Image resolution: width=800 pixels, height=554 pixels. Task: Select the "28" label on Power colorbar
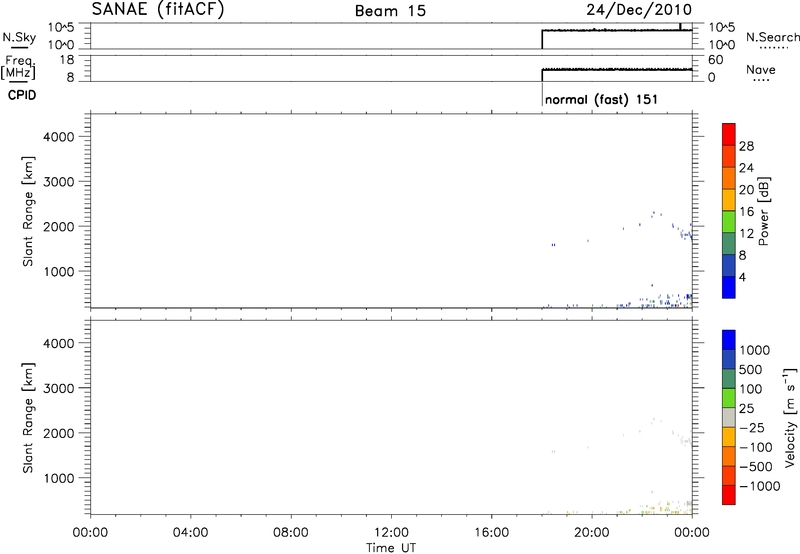(746, 146)
